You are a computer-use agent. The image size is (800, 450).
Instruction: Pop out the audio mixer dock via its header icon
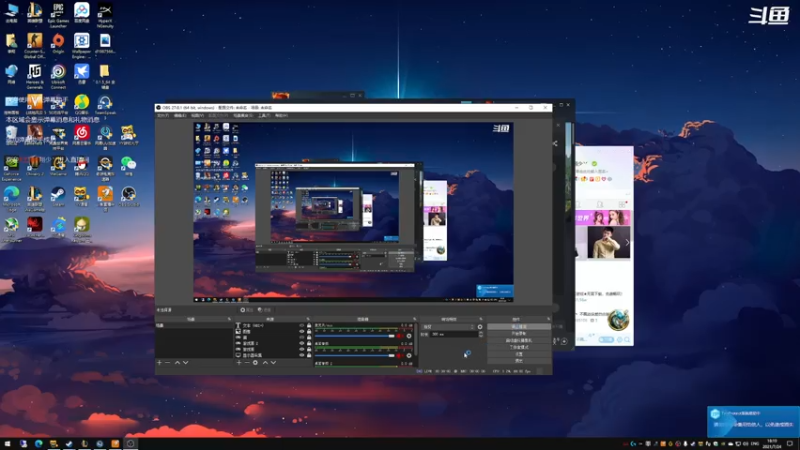(x=414, y=319)
